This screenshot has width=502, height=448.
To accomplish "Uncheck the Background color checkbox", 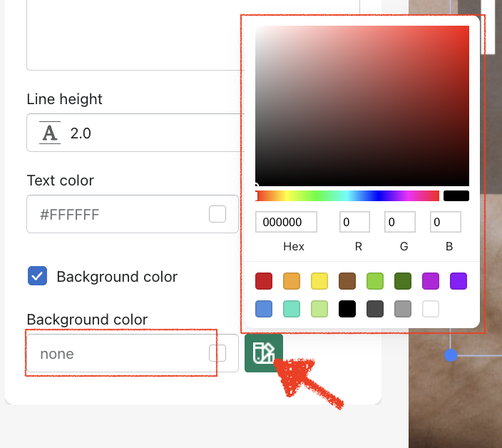I will pos(38,275).
